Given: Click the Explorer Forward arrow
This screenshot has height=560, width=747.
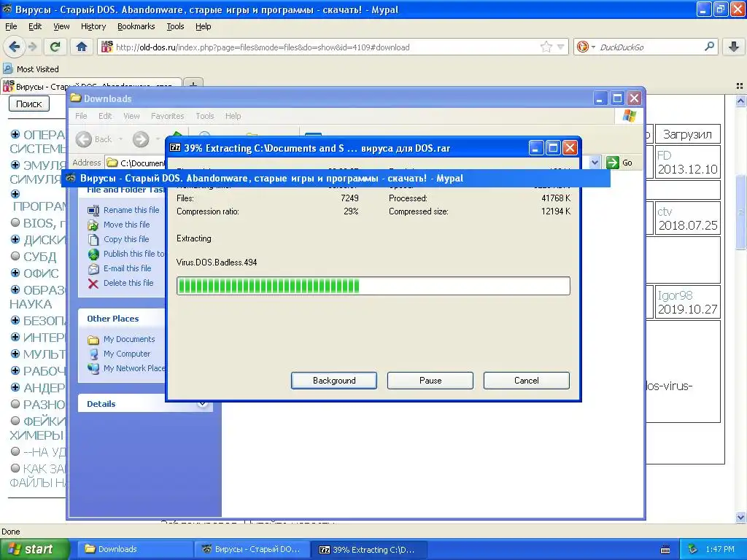Looking at the screenshot, I should tap(141, 139).
